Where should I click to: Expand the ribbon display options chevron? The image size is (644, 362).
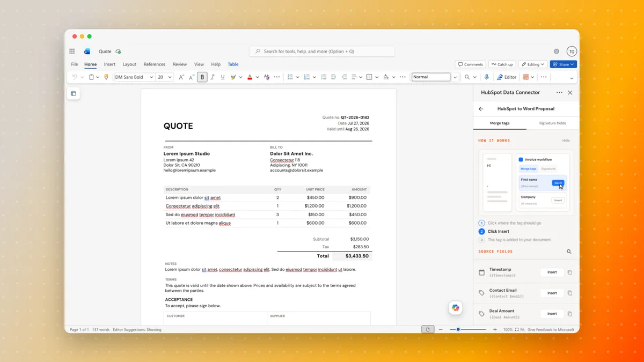click(x=572, y=78)
